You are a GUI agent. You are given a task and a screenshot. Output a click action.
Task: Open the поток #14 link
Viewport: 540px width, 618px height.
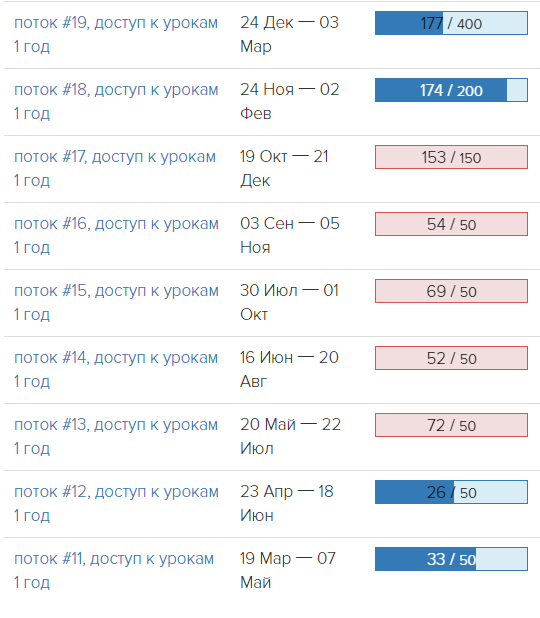point(116,369)
